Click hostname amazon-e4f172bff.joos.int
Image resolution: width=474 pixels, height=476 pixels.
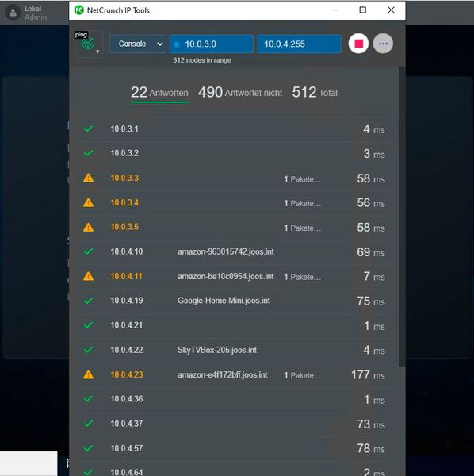[223, 375]
